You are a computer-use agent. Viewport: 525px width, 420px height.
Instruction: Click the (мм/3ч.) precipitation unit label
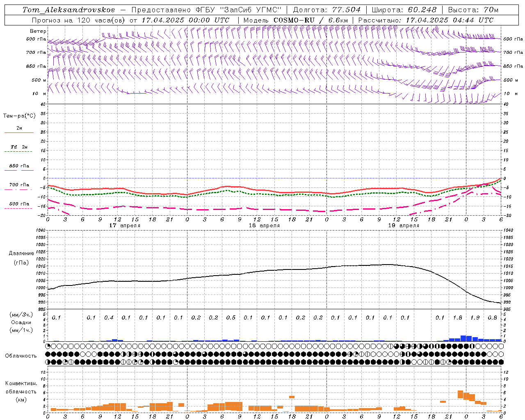coord(21,315)
